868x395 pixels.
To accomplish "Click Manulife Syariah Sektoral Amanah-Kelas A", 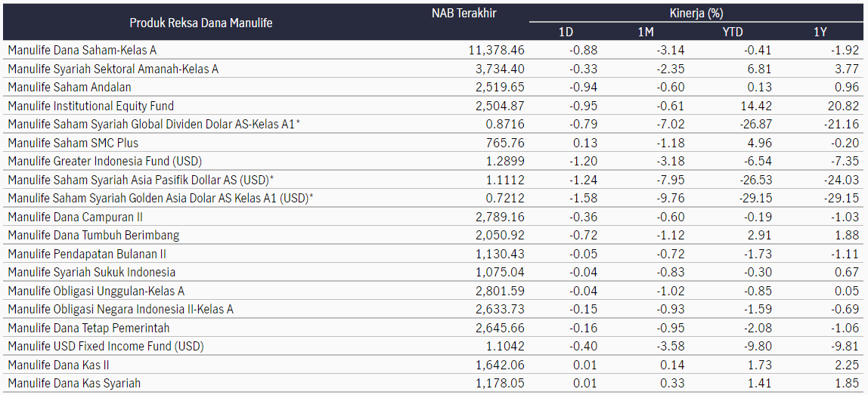I will [113, 69].
